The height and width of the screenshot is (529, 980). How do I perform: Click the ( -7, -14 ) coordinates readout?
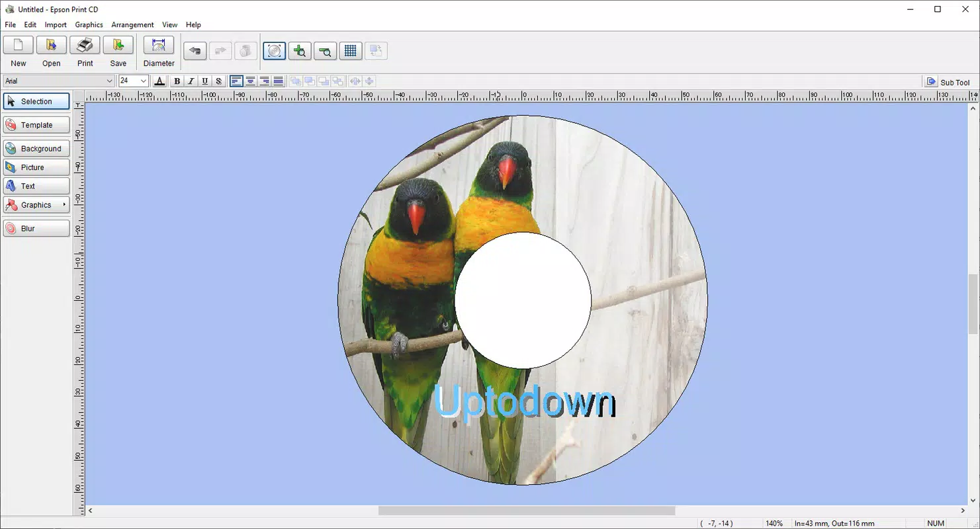tap(717, 523)
